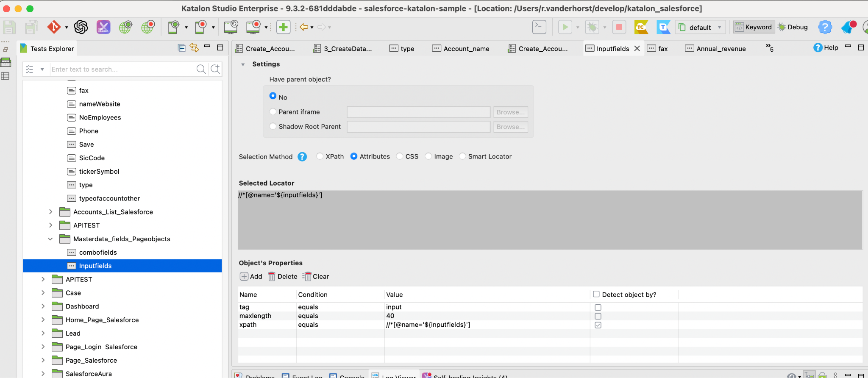Expand the Lead folder
The width and height of the screenshot is (868, 378).
coord(43,334)
